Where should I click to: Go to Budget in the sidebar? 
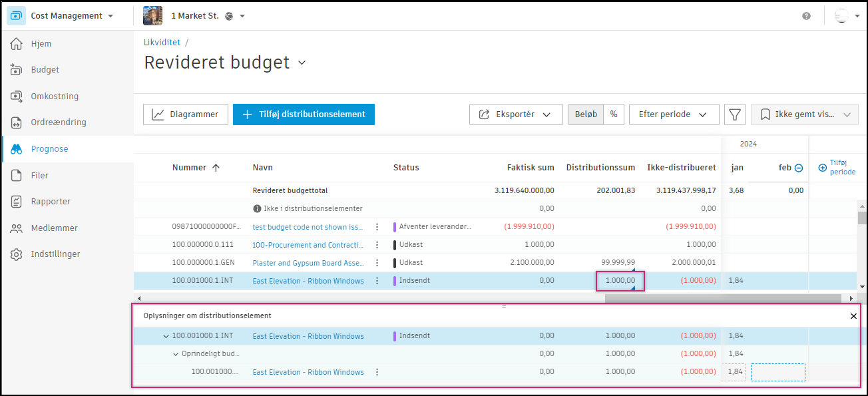point(45,70)
